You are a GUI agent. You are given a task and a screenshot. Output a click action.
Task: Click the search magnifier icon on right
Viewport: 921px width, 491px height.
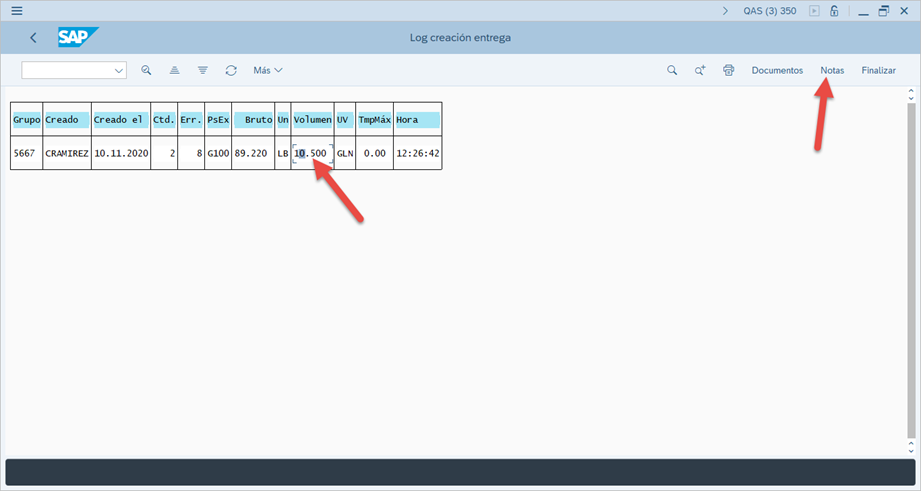coord(672,70)
